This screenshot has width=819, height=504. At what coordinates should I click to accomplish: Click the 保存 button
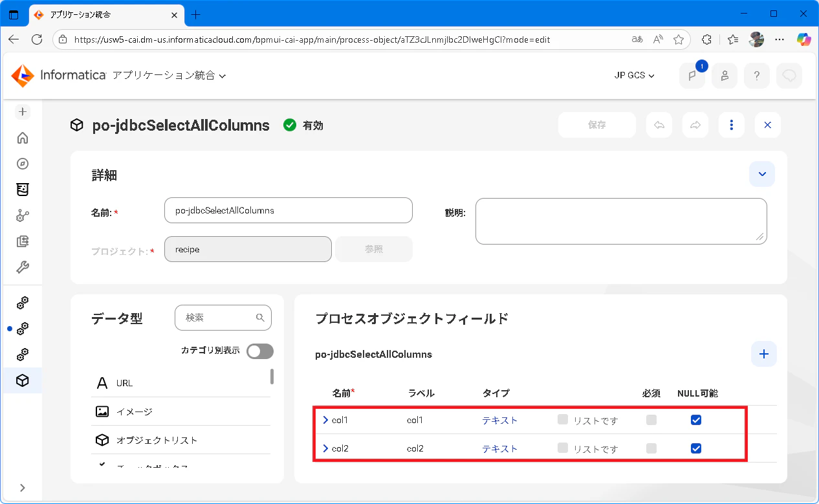597,126
